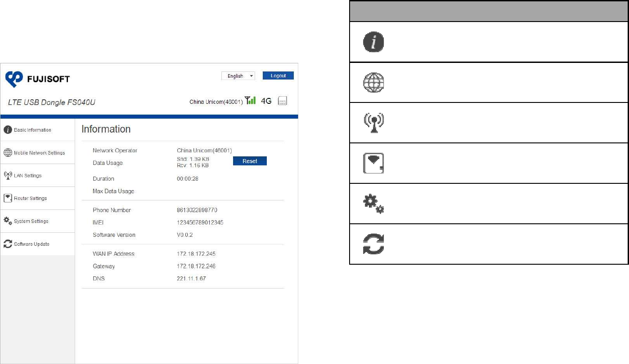
Task: Select Router Settings in the sidebar
Action: pyautogui.click(x=37, y=199)
